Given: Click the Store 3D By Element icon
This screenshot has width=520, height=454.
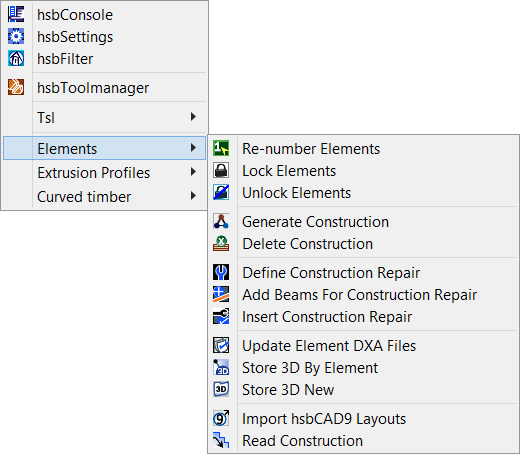Looking at the screenshot, I should coord(221,367).
